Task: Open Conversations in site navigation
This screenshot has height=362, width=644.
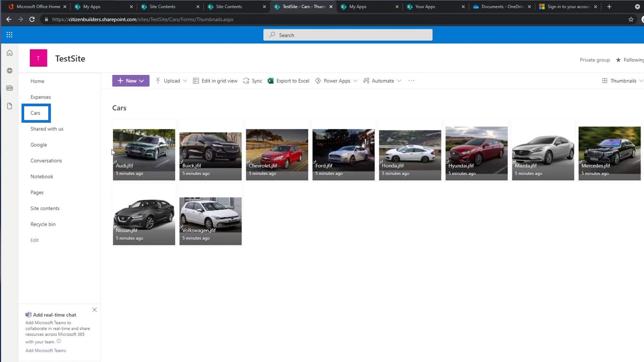Action: tap(46, 160)
